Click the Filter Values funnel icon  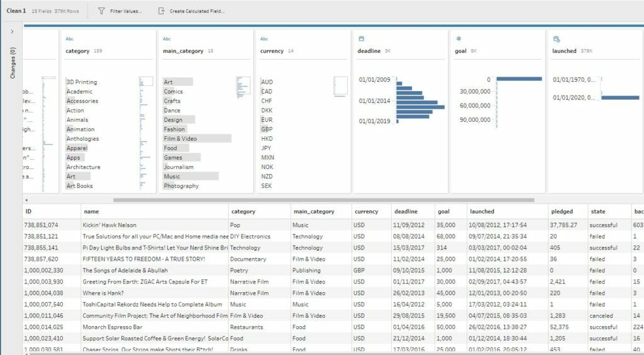point(101,11)
